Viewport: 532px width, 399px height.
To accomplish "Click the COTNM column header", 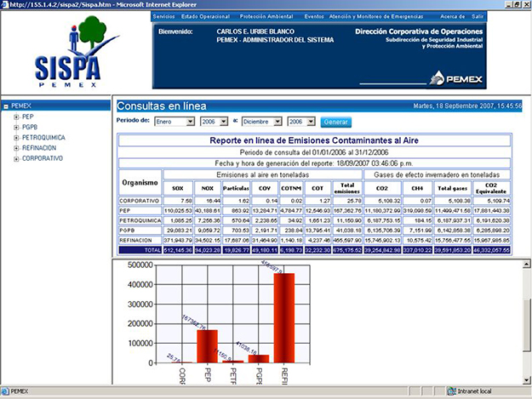I will point(291,188).
